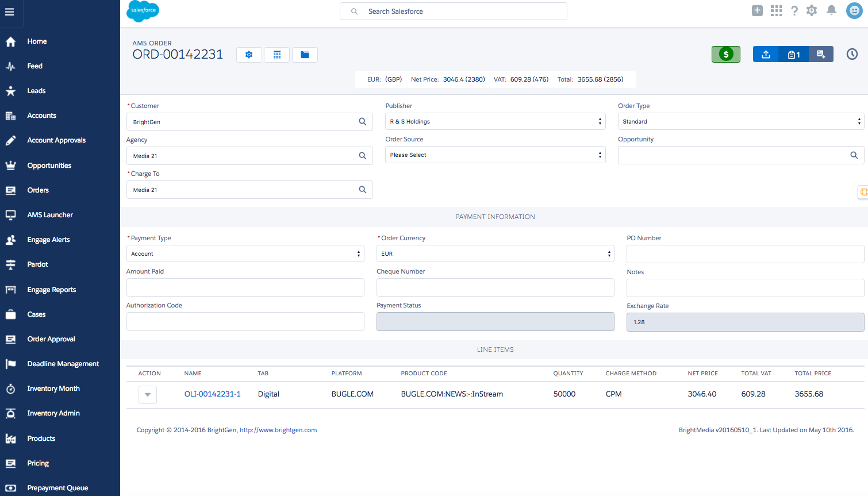Open line item link OLI-00142231-1

click(x=213, y=394)
